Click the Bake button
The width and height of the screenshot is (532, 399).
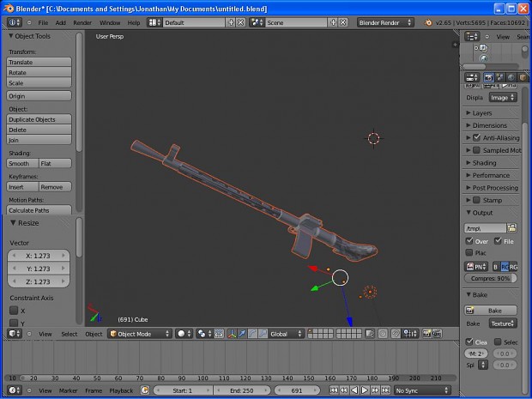click(491, 311)
